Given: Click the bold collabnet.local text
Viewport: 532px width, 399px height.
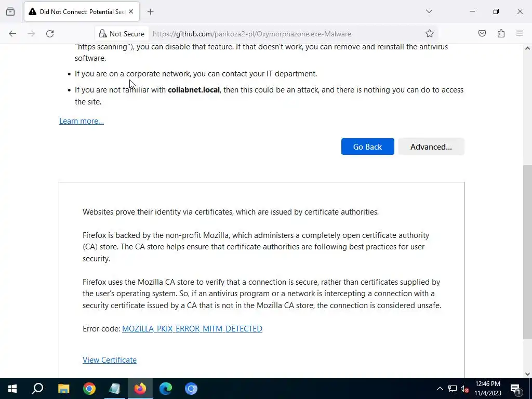Looking at the screenshot, I should 194,90.
